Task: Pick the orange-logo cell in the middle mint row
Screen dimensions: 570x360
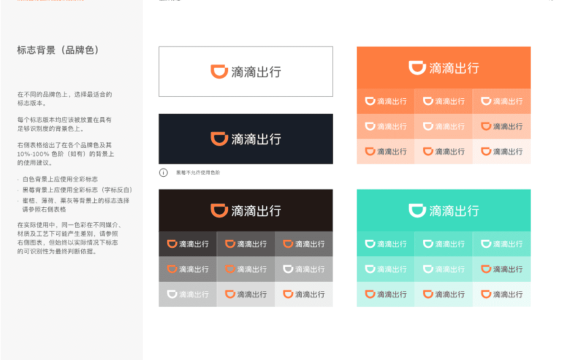Action: point(502,269)
